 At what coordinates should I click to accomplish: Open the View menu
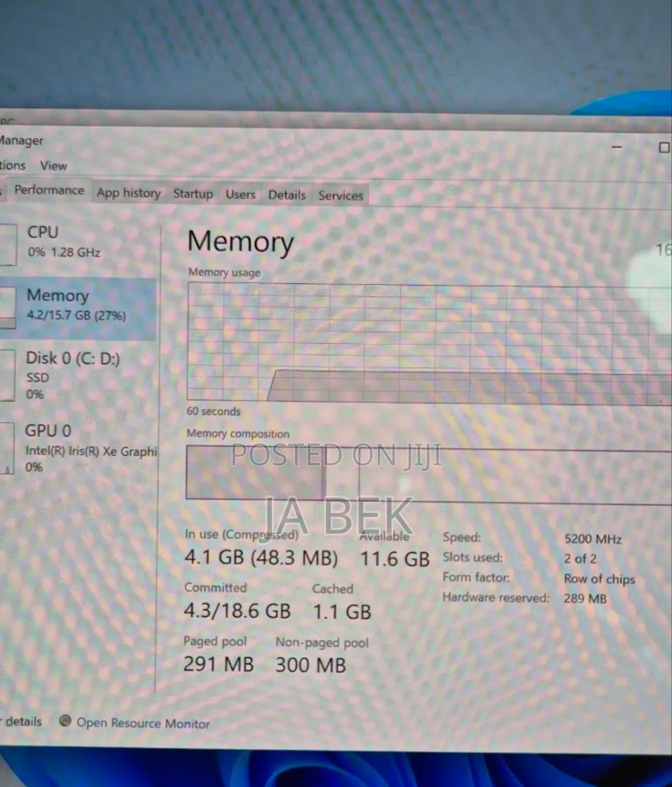pyautogui.click(x=54, y=166)
